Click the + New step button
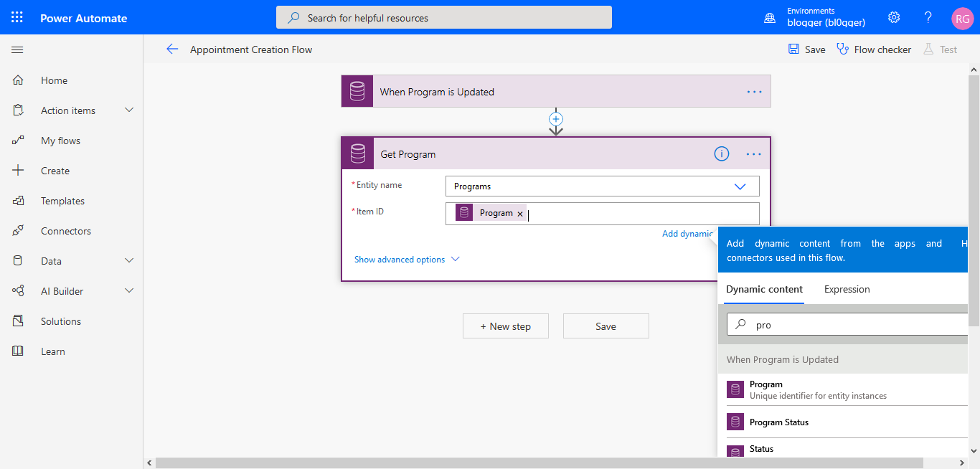Image resolution: width=980 pixels, height=469 pixels. pyautogui.click(x=506, y=326)
